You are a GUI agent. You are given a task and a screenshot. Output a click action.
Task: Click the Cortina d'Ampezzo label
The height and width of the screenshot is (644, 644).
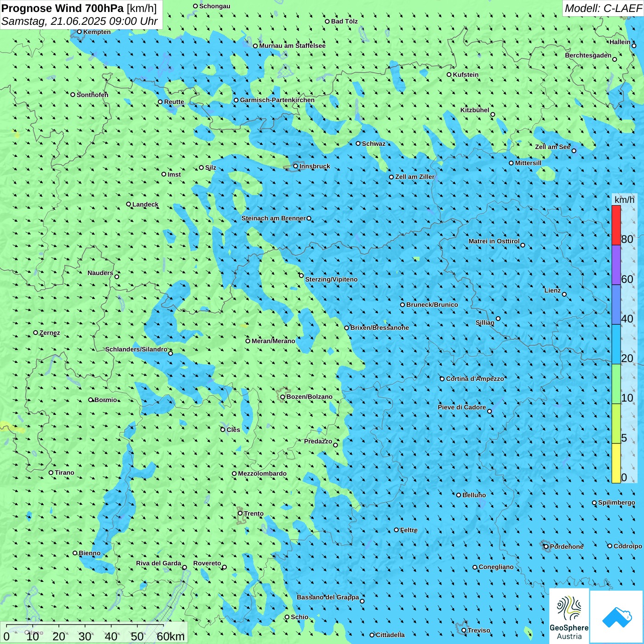[x=475, y=379]
